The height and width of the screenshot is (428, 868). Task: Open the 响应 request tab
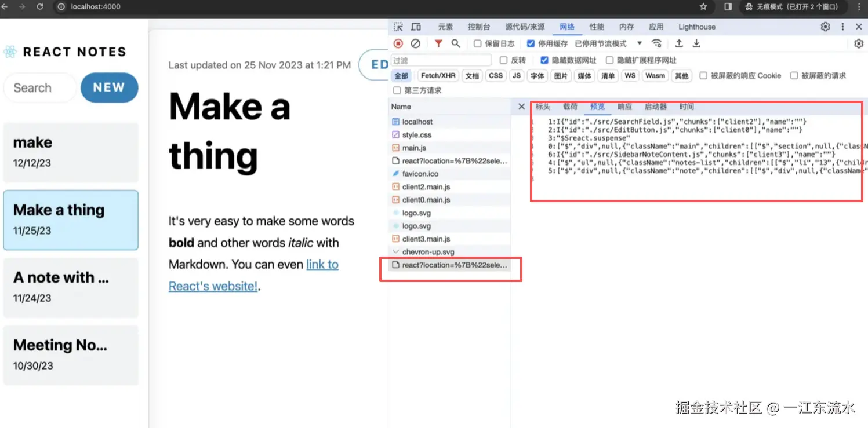[624, 107]
